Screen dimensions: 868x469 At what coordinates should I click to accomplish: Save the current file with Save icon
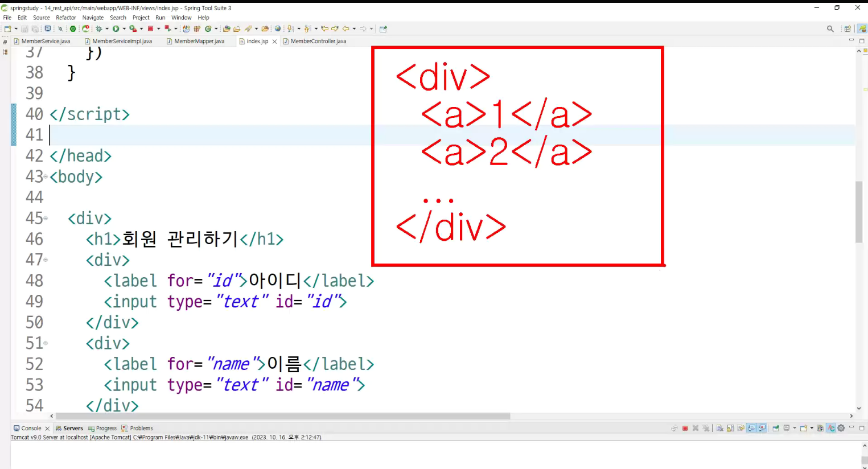pyautogui.click(x=24, y=28)
